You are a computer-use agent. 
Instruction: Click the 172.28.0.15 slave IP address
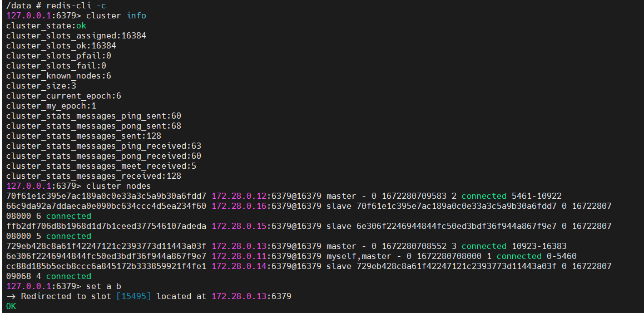pos(239,226)
